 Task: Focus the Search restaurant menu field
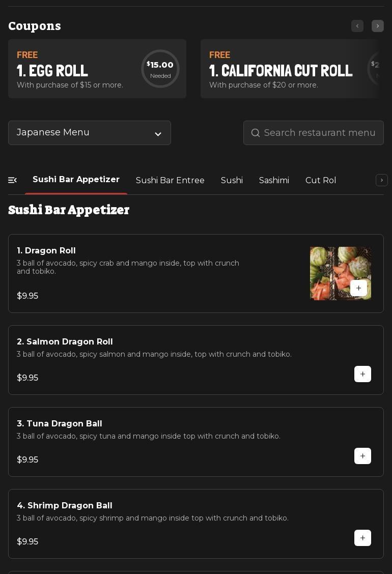point(313,132)
